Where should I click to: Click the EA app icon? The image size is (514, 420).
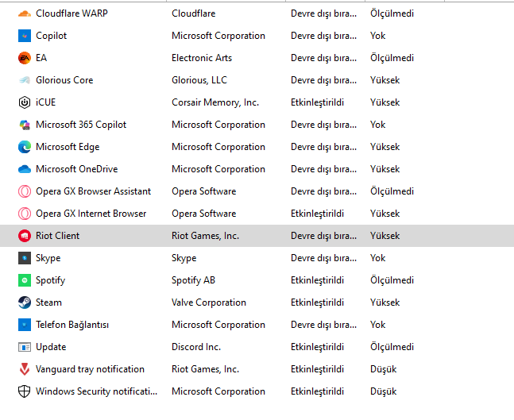tap(24, 58)
